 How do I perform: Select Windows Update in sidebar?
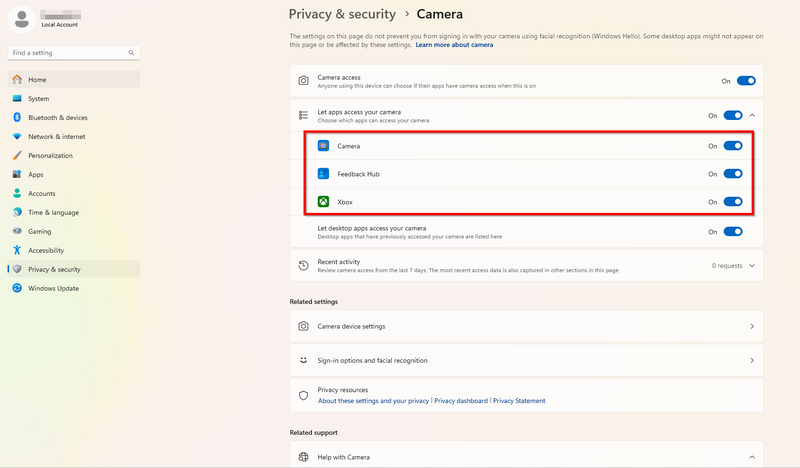coord(74,288)
